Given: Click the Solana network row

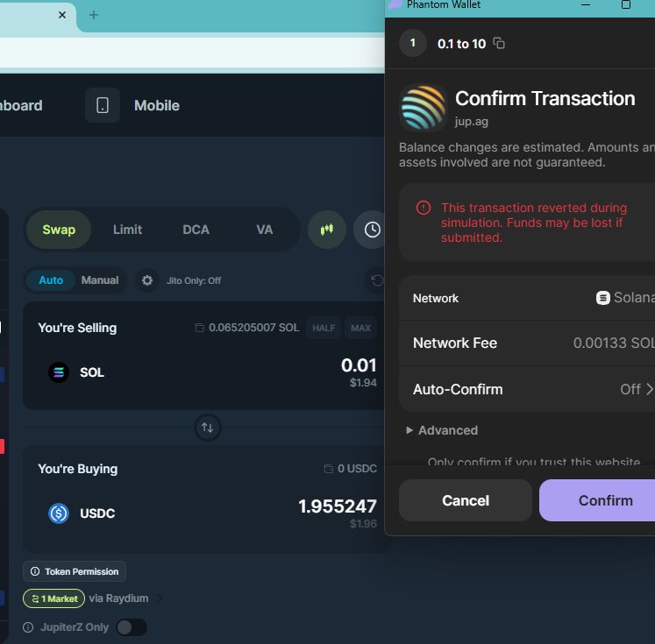Looking at the screenshot, I should (527, 298).
